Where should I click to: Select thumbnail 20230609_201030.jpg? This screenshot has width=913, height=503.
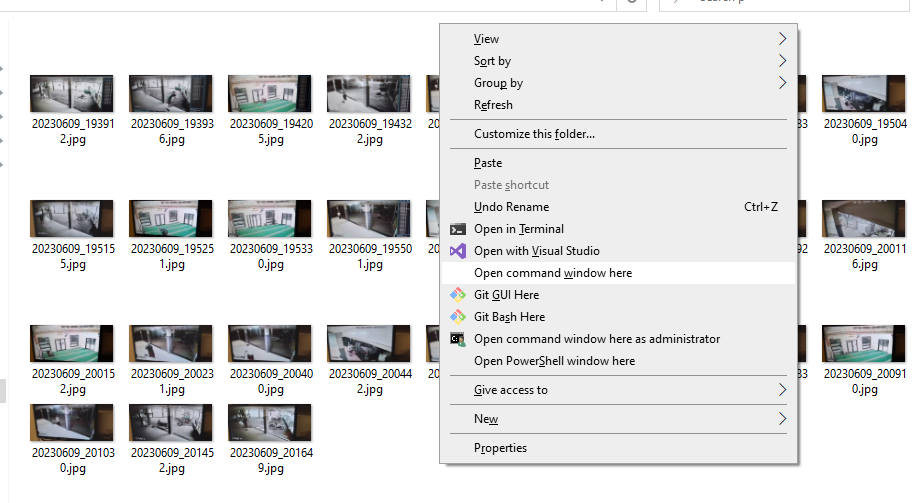pos(72,423)
